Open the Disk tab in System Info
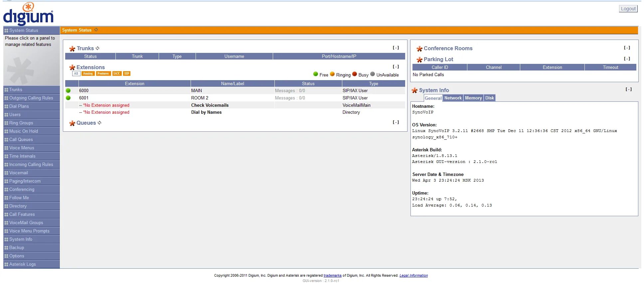644x286 pixels. [490, 98]
